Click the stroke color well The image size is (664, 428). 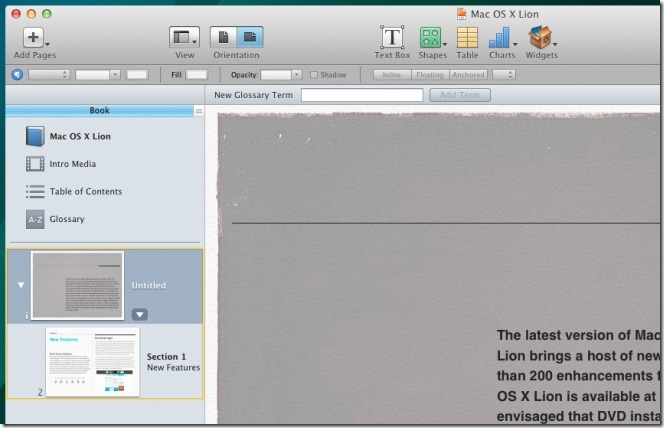137,75
